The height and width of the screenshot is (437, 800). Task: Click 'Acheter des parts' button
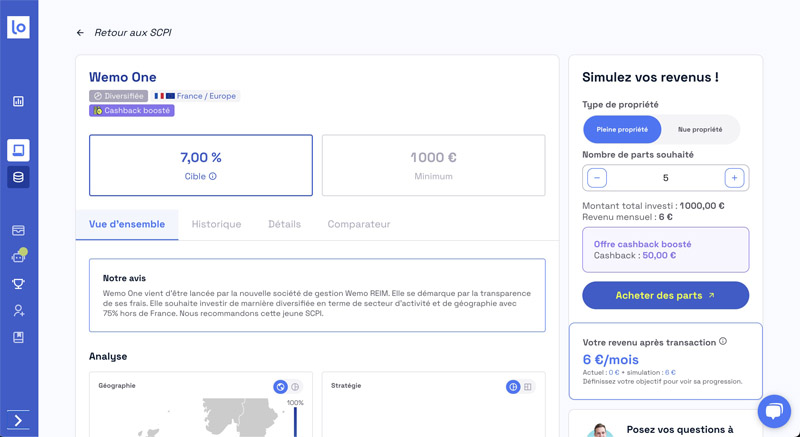point(665,295)
